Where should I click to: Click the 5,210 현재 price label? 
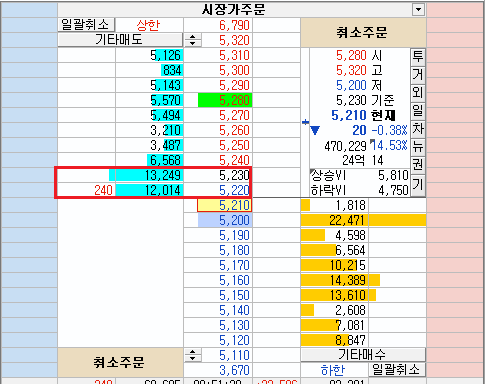363,115
